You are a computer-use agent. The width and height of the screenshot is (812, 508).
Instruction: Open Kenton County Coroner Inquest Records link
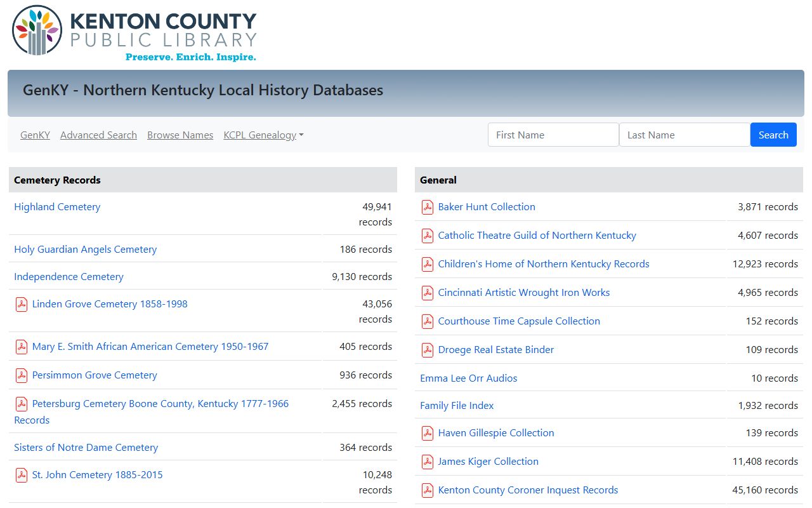[x=528, y=490]
